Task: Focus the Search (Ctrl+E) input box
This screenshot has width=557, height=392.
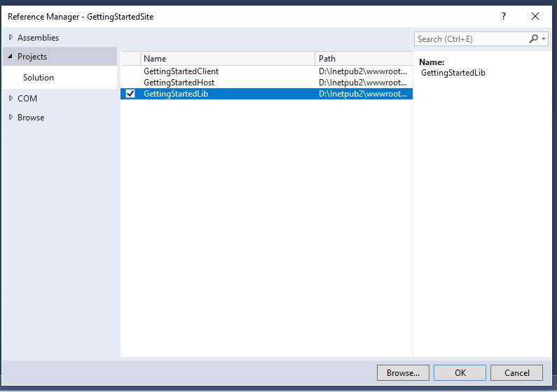Action: tap(471, 39)
